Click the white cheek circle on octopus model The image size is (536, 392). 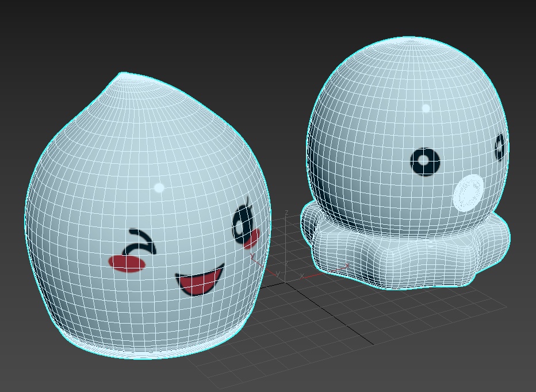(468, 193)
